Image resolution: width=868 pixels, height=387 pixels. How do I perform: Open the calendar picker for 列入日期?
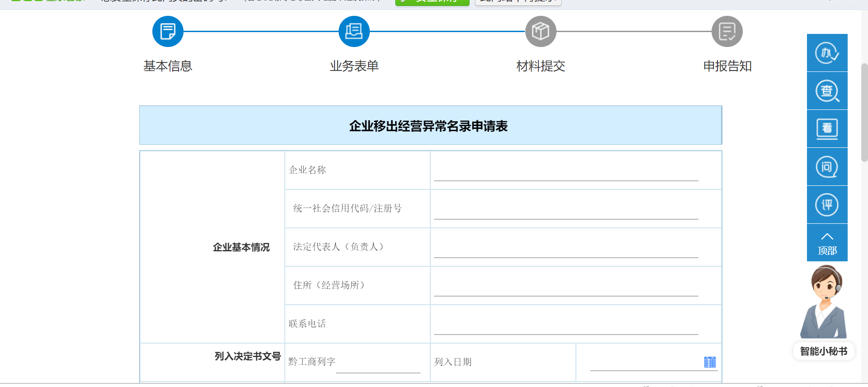pos(710,362)
